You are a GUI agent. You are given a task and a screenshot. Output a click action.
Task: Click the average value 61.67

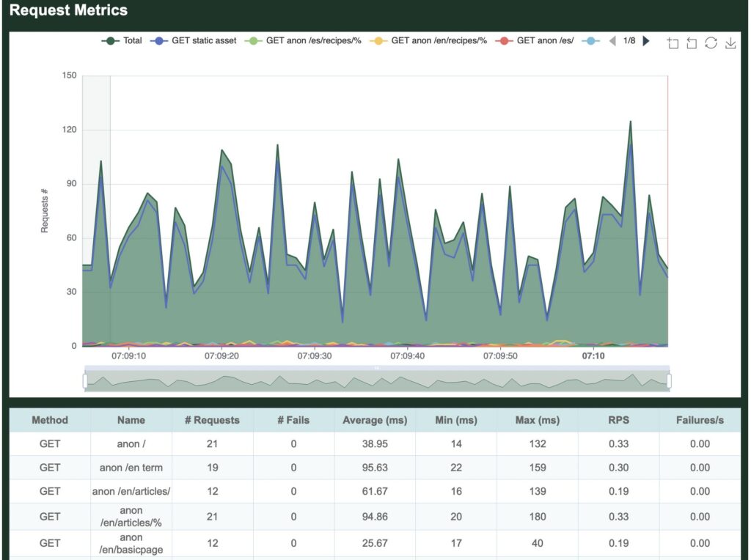375,492
